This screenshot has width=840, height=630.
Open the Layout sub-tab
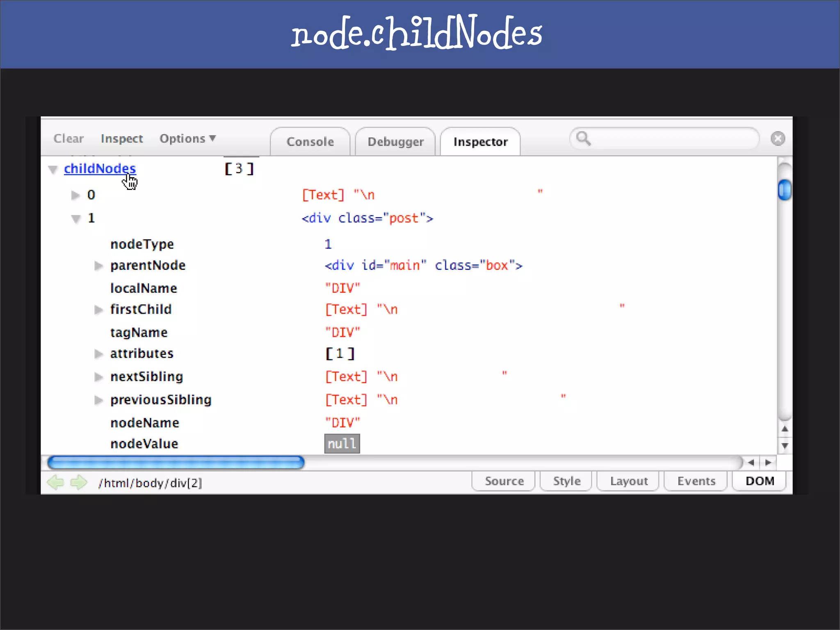coord(629,481)
